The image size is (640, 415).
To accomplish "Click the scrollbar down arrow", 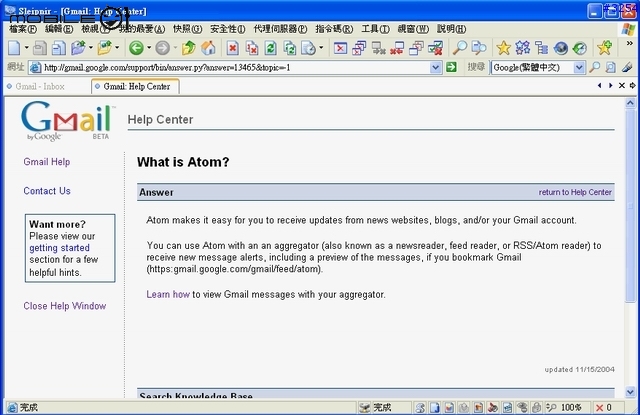I will click(630, 392).
